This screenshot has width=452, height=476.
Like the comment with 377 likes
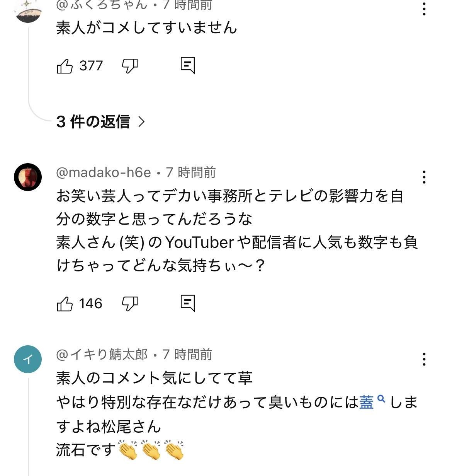[x=65, y=66]
